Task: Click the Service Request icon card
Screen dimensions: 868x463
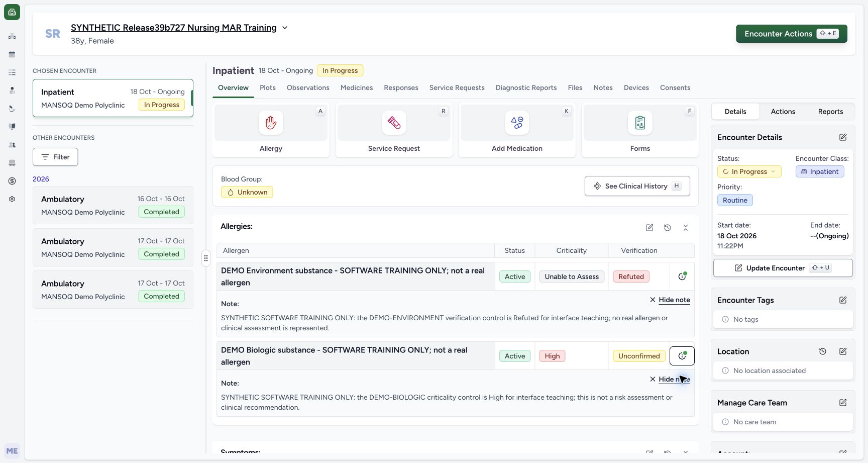Action: click(x=394, y=130)
